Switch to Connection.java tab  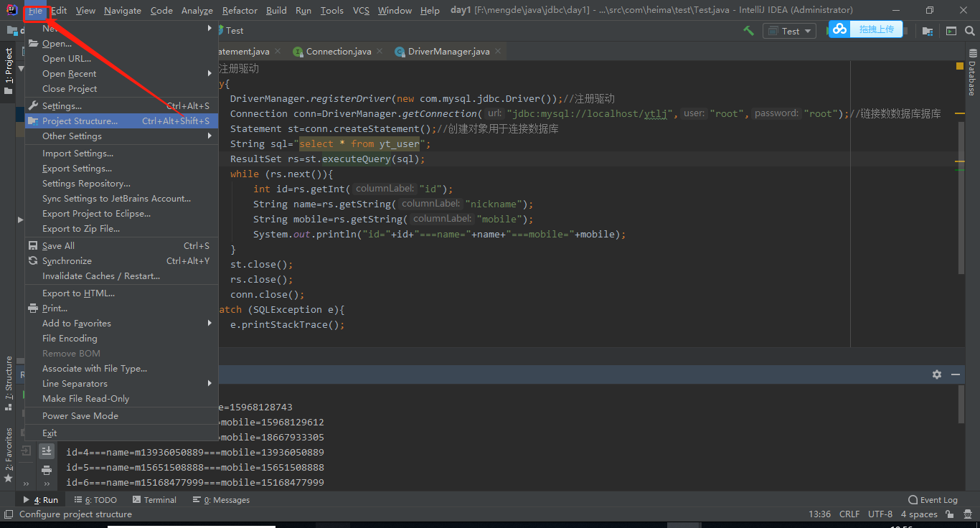[339, 51]
